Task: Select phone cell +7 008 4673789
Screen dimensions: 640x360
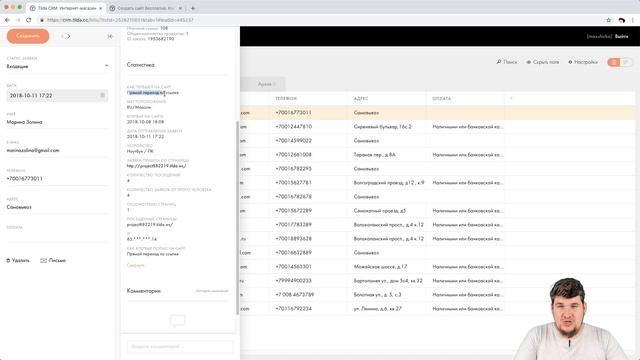Action: pyautogui.click(x=295, y=294)
